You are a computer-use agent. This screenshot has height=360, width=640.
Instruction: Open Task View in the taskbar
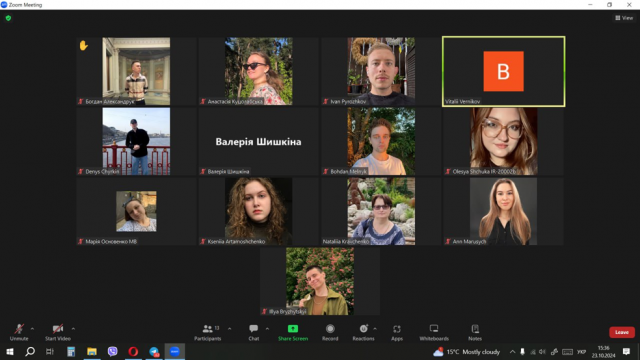[50, 351]
